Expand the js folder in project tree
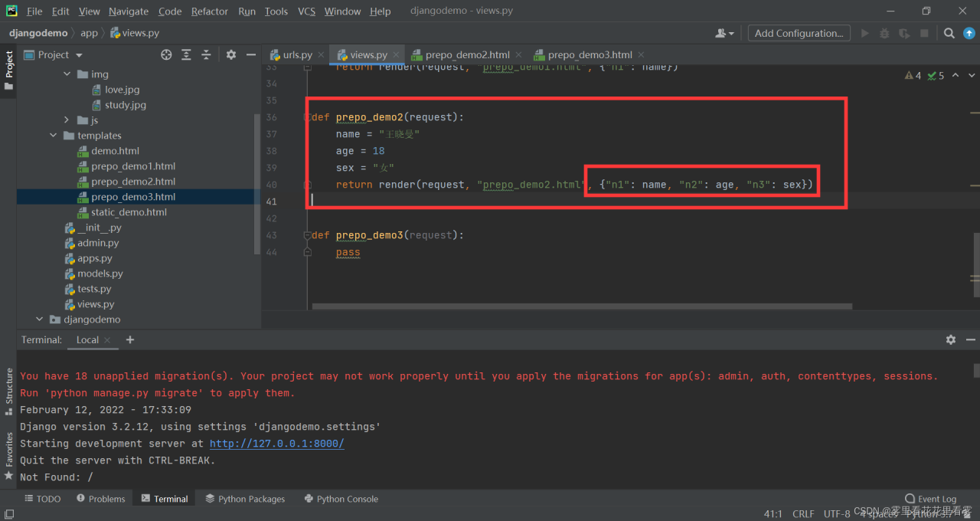Screen dimensions: 980x521 (x=67, y=120)
